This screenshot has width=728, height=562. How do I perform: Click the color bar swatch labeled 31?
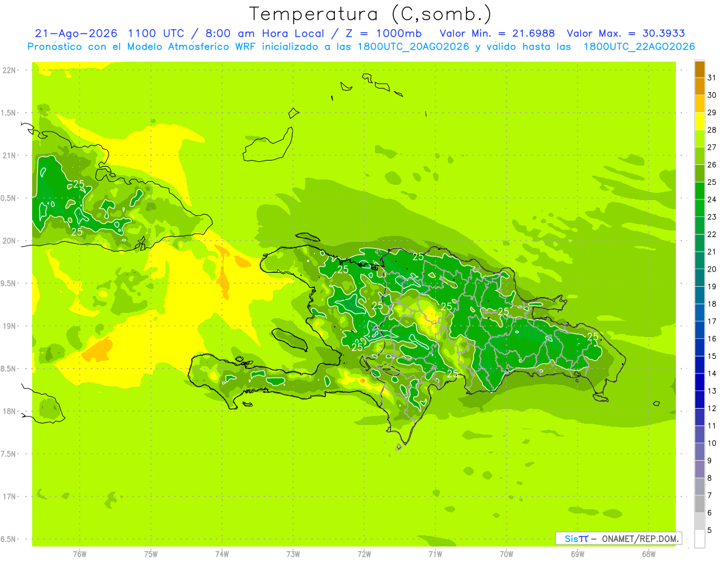699,69
